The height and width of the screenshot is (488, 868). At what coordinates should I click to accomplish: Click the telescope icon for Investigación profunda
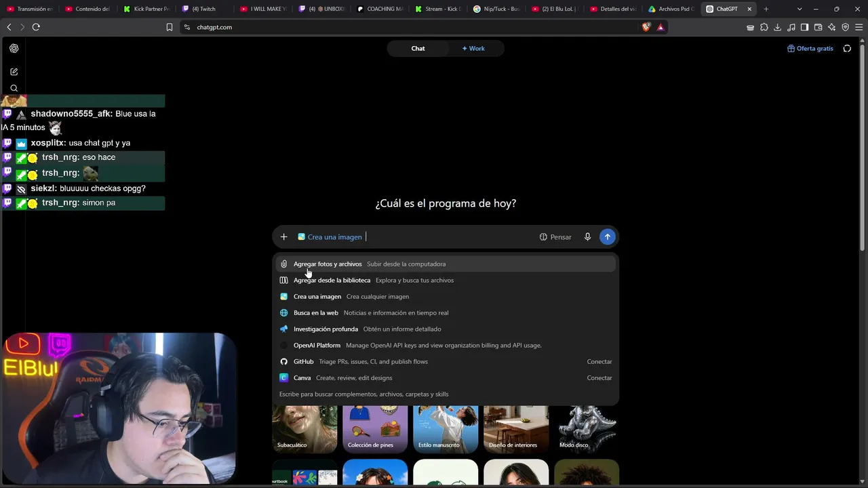tap(284, 329)
